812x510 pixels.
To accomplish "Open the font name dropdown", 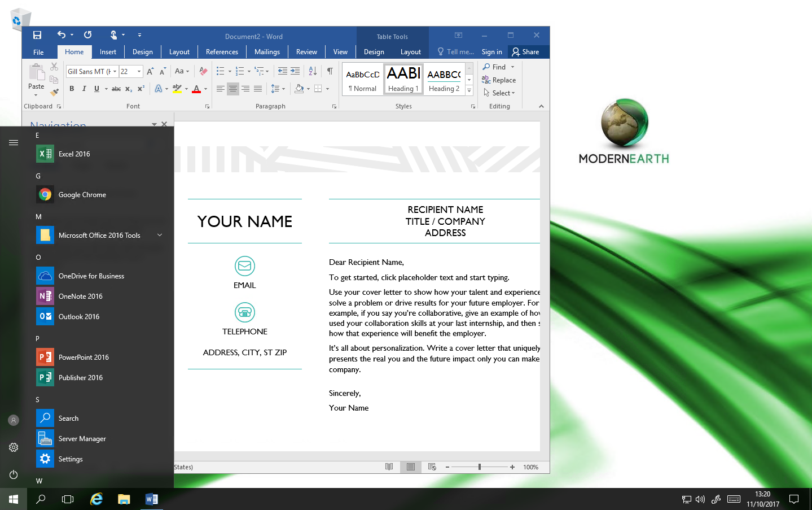I will point(115,72).
